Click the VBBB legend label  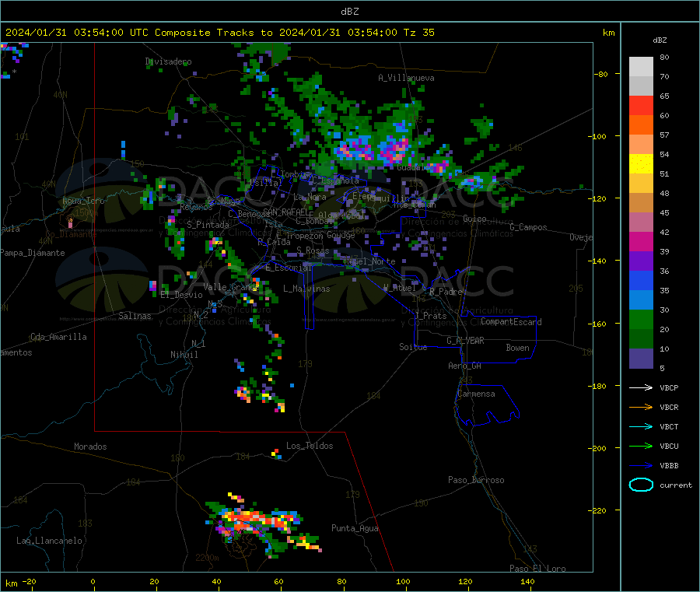pos(669,466)
